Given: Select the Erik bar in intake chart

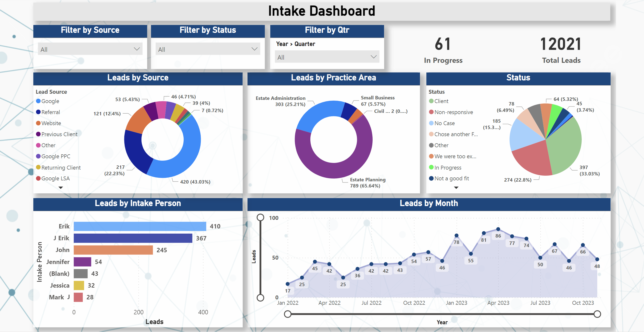Looking at the screenshot, I should [x=140, y=226].
